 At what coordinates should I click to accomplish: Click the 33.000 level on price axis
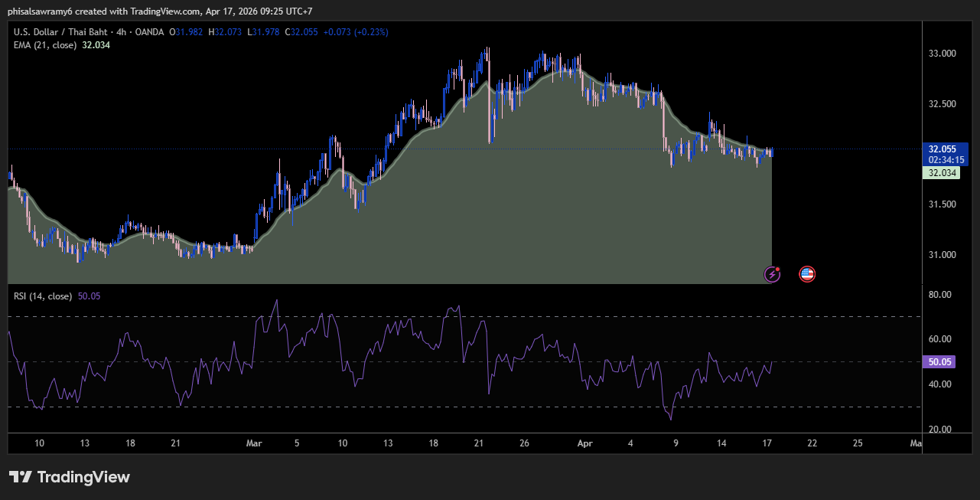[942, 54]
